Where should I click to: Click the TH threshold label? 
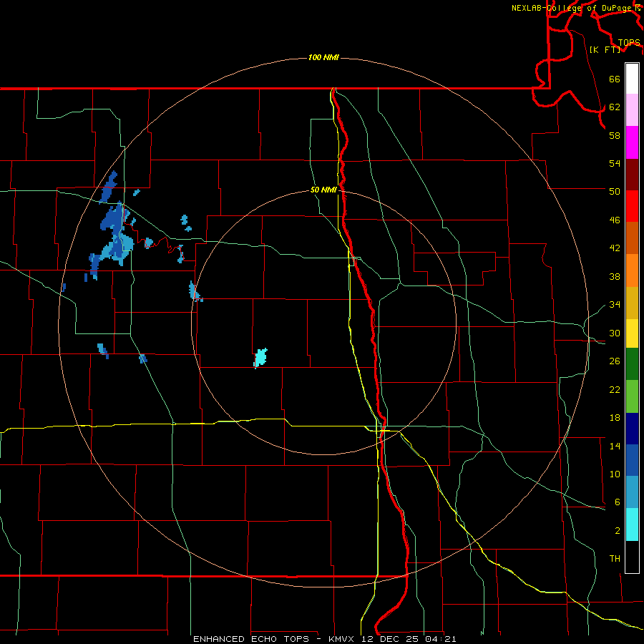tap(615, 559)
